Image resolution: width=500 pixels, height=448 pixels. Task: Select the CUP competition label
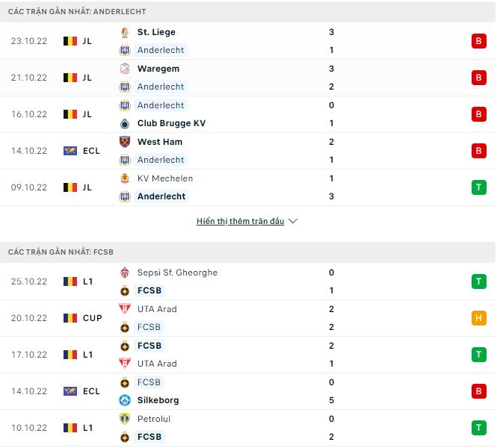coord(93,318)
